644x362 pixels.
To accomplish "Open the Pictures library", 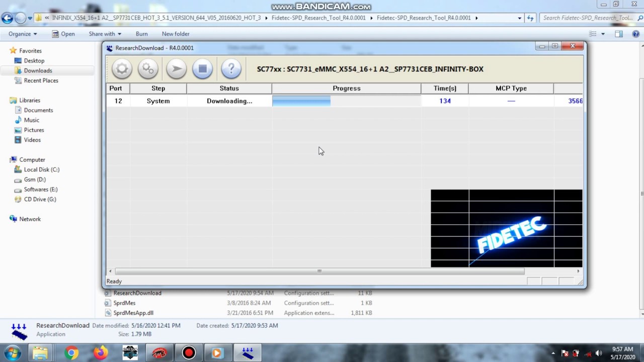I will point(34,130).
